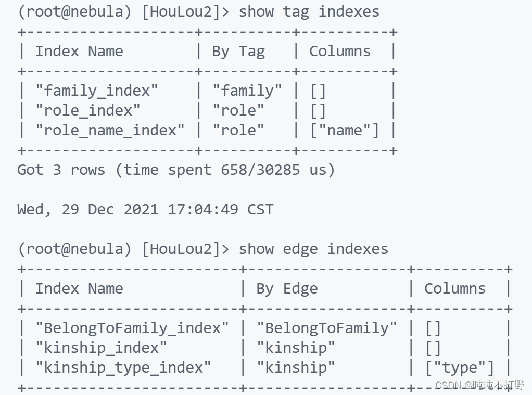Click the Columns header in the edge table
The height and width of the screenshot is (395, 532).
455,288
